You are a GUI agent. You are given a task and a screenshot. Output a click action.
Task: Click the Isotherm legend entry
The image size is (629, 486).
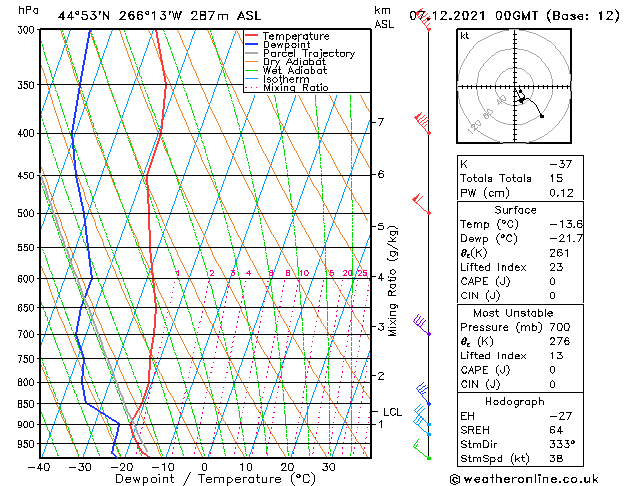277,79
